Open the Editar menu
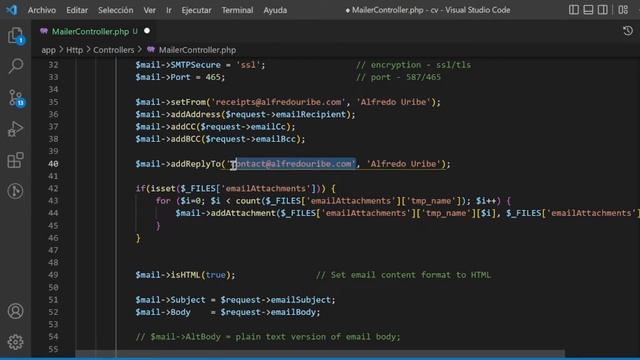This screenshot has height=360, width=640. (x=77, y=10)
